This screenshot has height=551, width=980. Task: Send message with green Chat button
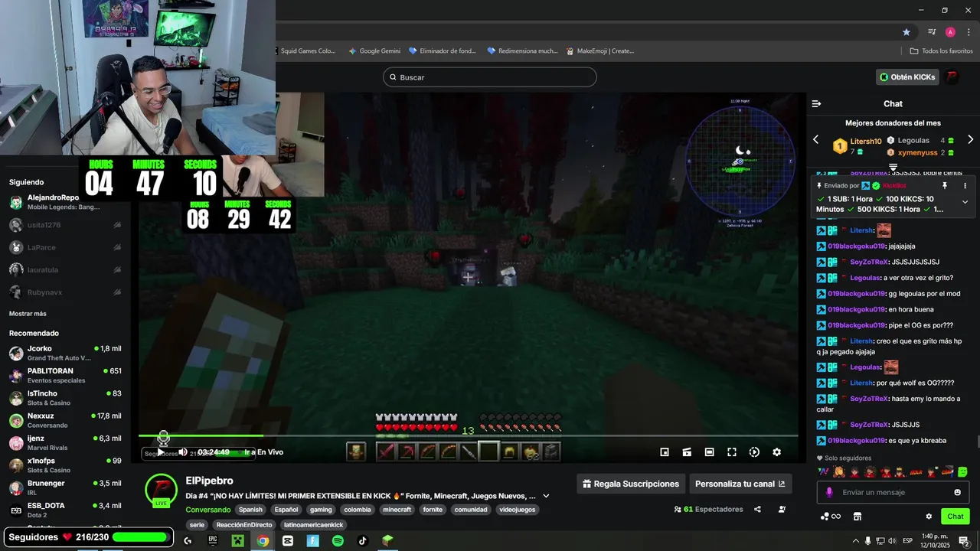pos(955,517)
